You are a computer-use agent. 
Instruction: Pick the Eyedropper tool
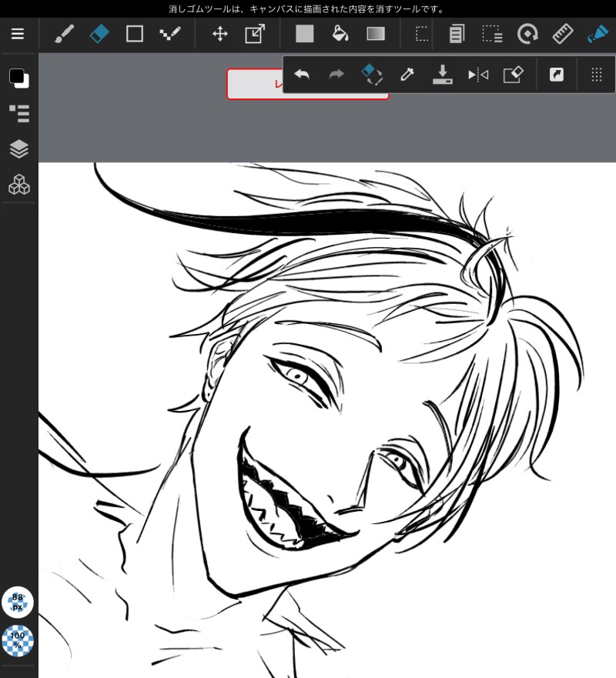(407, 75)
